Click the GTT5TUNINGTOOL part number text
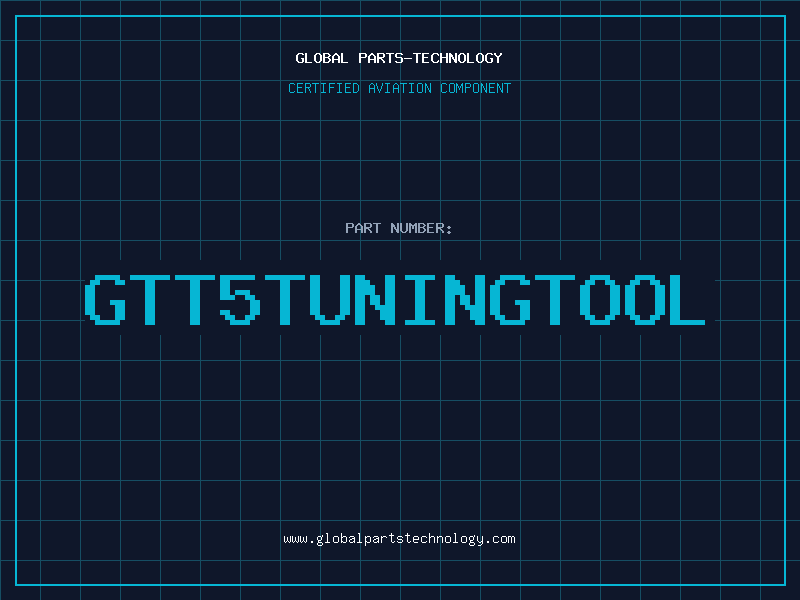 (x=396, y=299)
